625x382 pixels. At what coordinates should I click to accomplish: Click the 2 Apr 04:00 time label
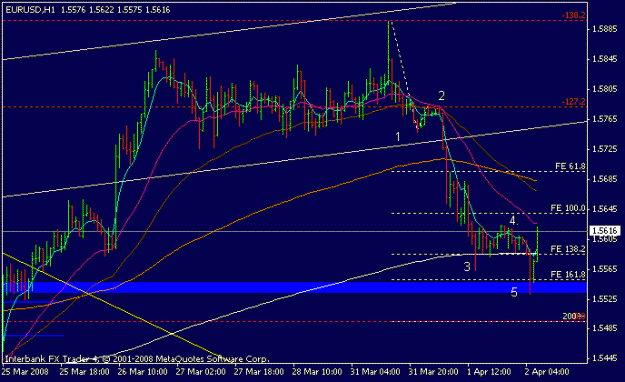coord(547,372)
